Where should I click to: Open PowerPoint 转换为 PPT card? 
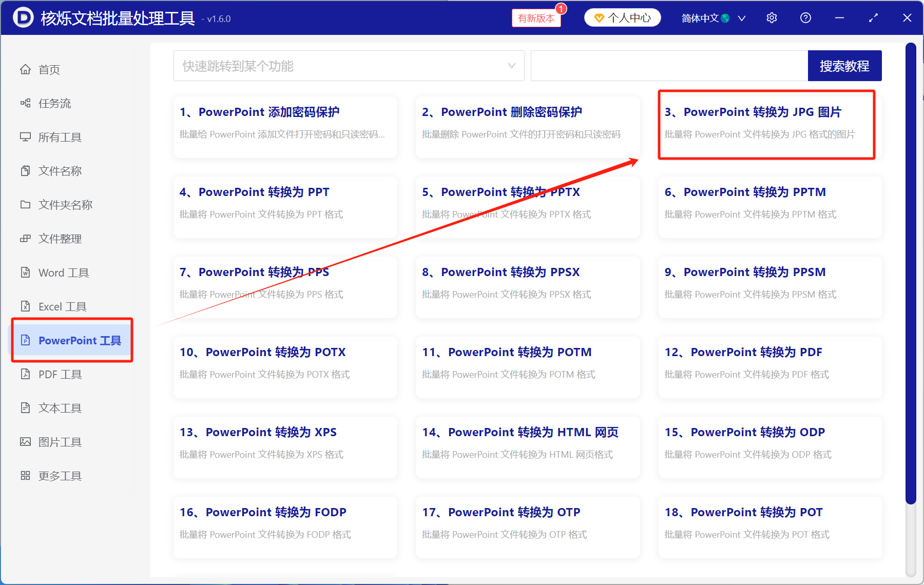click(x=285, y=207)
